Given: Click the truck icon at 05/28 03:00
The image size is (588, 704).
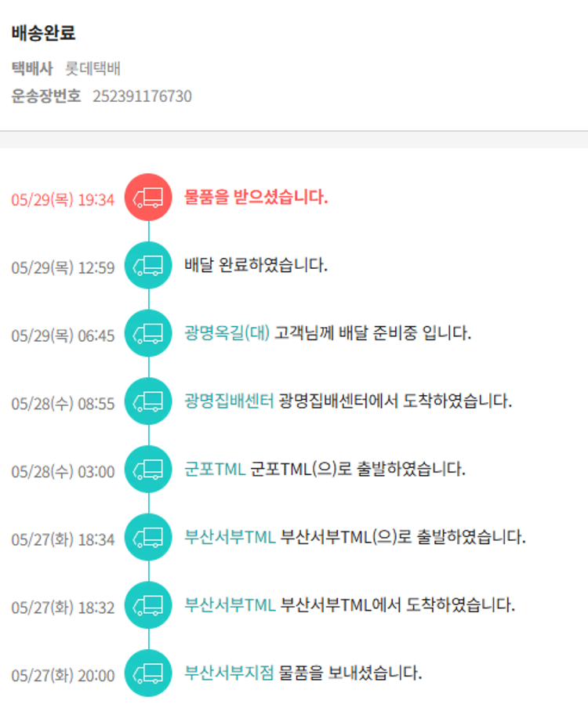Looking at the screenshot, I should tap(148, 470).
